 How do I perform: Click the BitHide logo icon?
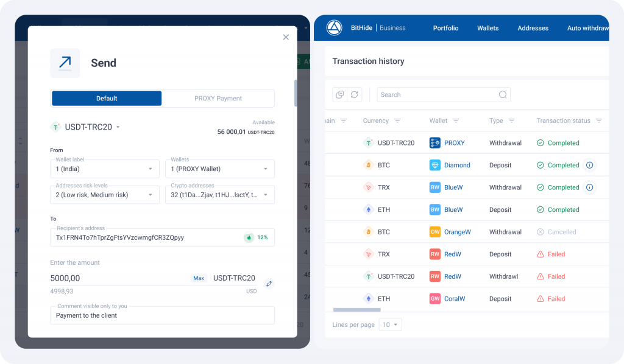tap(334, 28)
